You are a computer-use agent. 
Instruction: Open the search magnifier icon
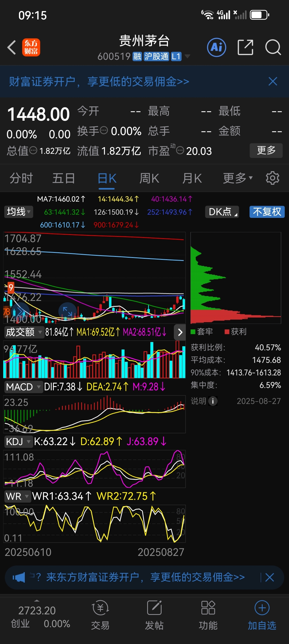[x=273, y=47]
